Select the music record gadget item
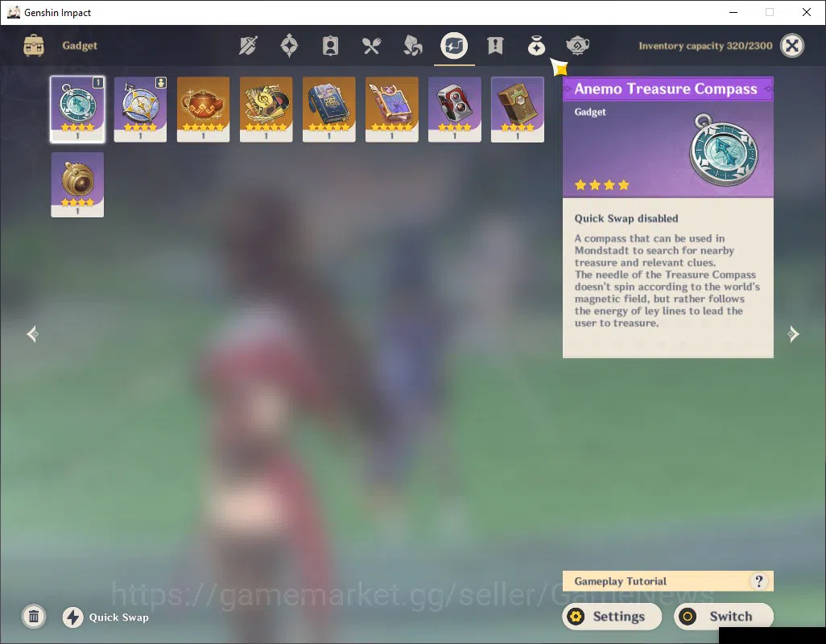 pyautogui.click(x=266, y=109)
